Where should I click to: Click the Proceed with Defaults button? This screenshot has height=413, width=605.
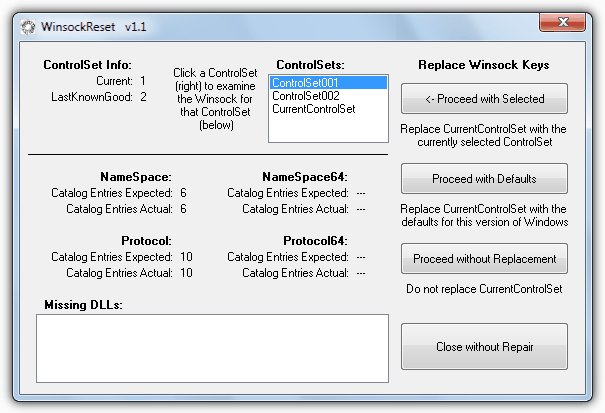pyautogui.click(x=484, y=179)
